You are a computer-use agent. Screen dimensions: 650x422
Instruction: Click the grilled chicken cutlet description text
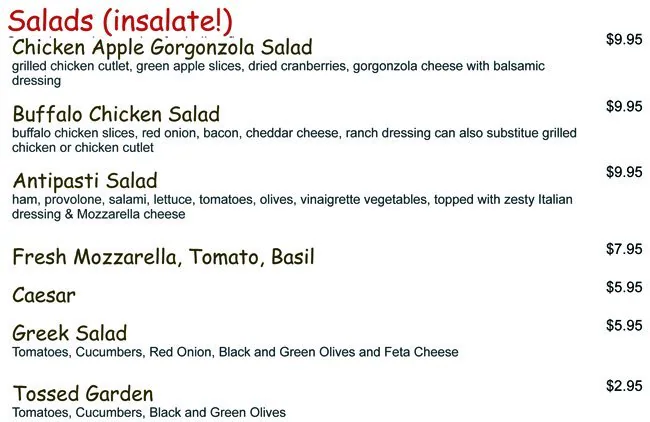point(278,66)
